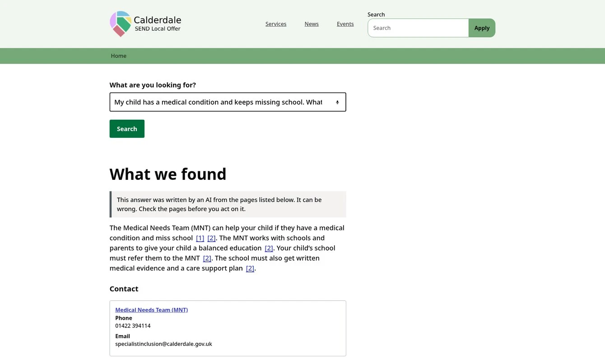Click the 'What are you looking for?' label

coord(153,85)
